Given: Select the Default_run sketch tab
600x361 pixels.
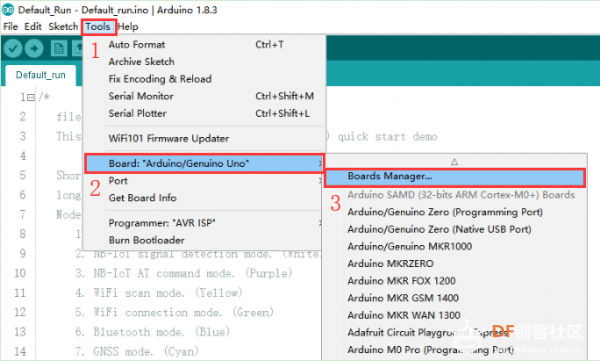Looking at the screenshot, I should point(41,75).
